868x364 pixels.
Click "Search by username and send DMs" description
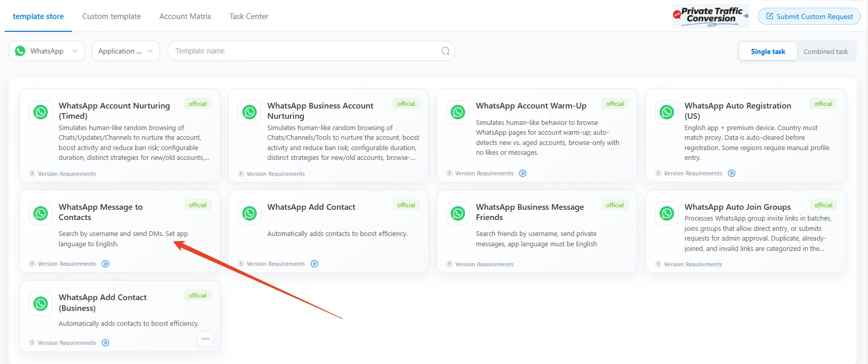(x=123, y=239)
